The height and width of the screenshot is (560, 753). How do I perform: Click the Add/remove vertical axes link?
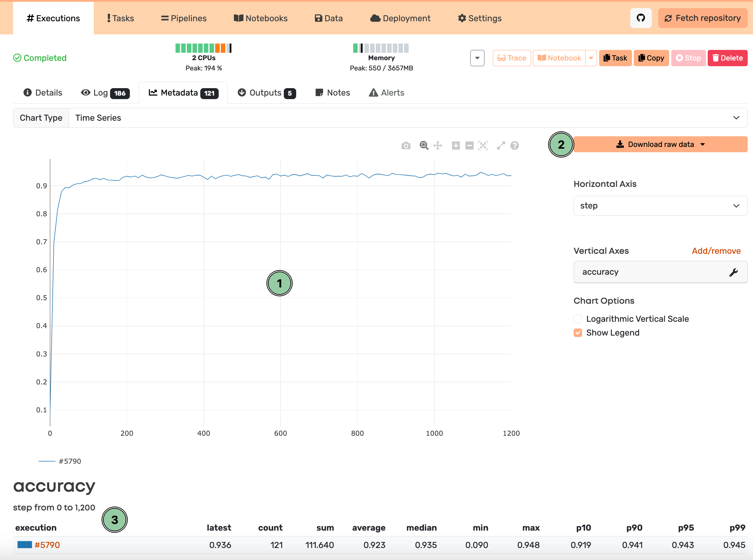click(716, 251)
